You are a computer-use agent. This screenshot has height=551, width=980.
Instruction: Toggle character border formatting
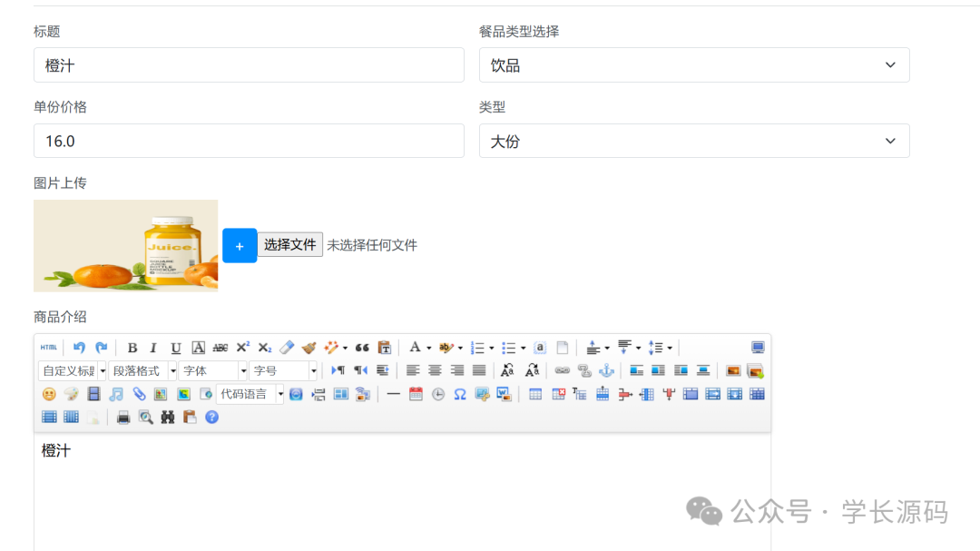pyautogui.click(x=198, y=347)
